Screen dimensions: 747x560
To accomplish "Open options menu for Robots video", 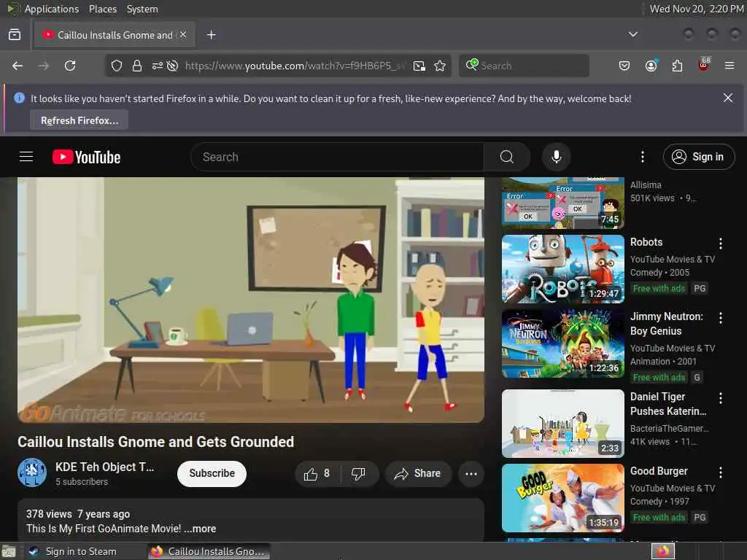I will (x=720, y=244).
